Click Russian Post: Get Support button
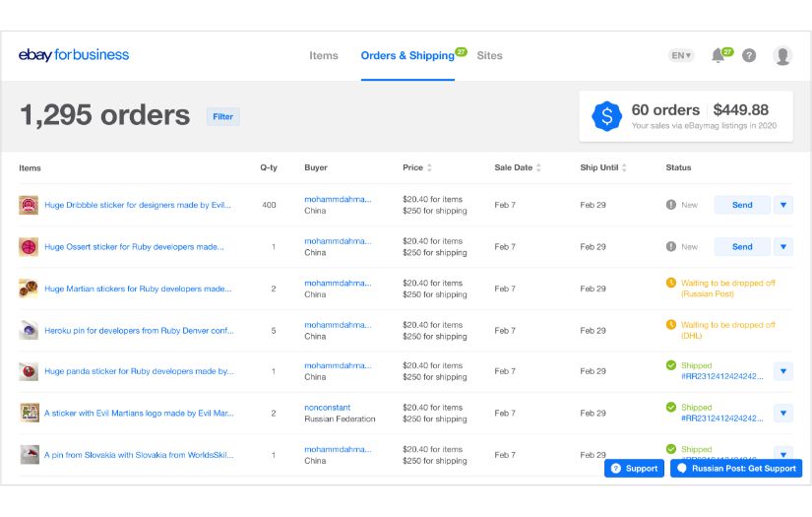 pos(736,469)
